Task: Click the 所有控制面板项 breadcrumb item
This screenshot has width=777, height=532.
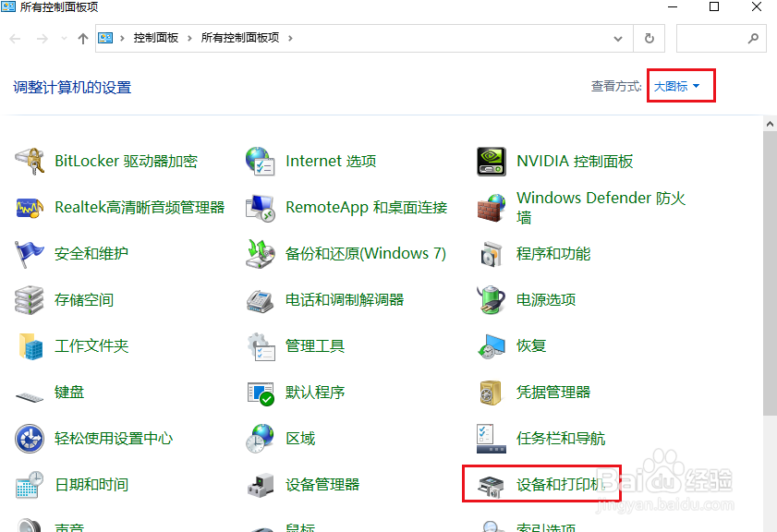Action: [240, 38]
